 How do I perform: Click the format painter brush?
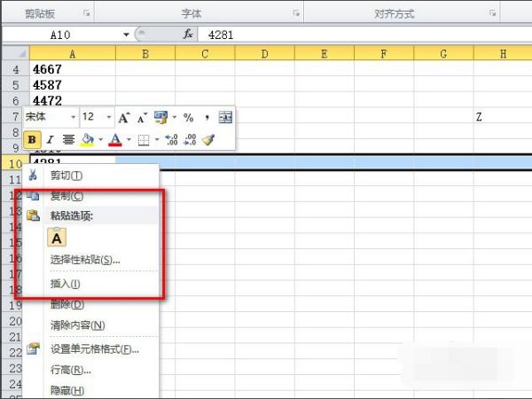pyautogui.click(x=208, y=139)
